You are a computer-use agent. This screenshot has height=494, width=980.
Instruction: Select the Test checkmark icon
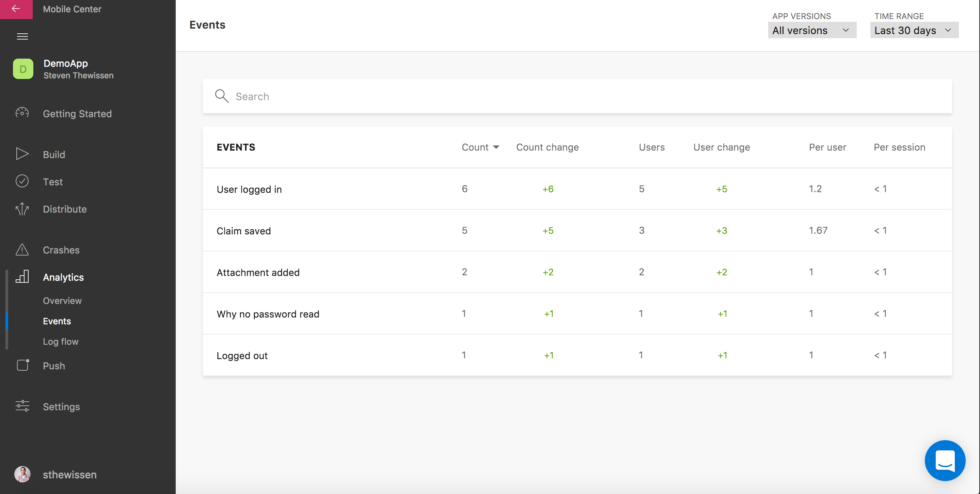pyautogui.click(x=22, y=181)
